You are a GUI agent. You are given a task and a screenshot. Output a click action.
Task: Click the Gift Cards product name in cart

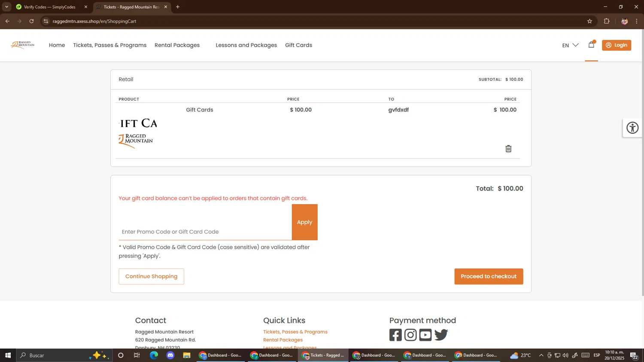(x=200, y=110)
